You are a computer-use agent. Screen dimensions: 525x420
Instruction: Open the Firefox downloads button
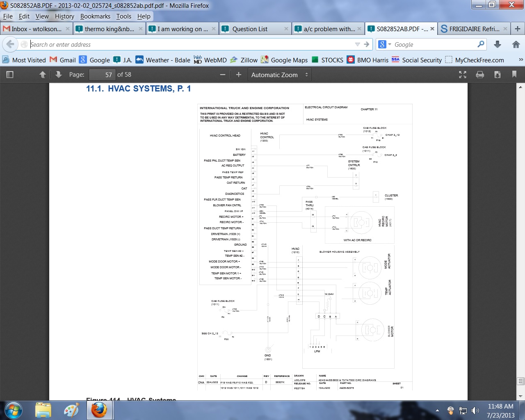click(498, 44)
